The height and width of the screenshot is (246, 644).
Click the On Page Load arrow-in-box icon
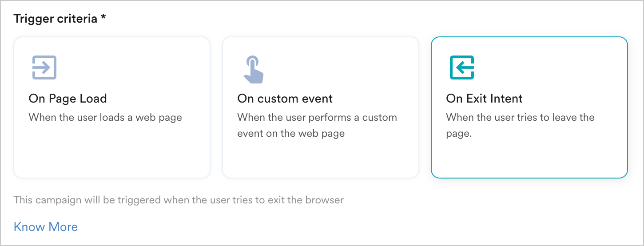44,67
